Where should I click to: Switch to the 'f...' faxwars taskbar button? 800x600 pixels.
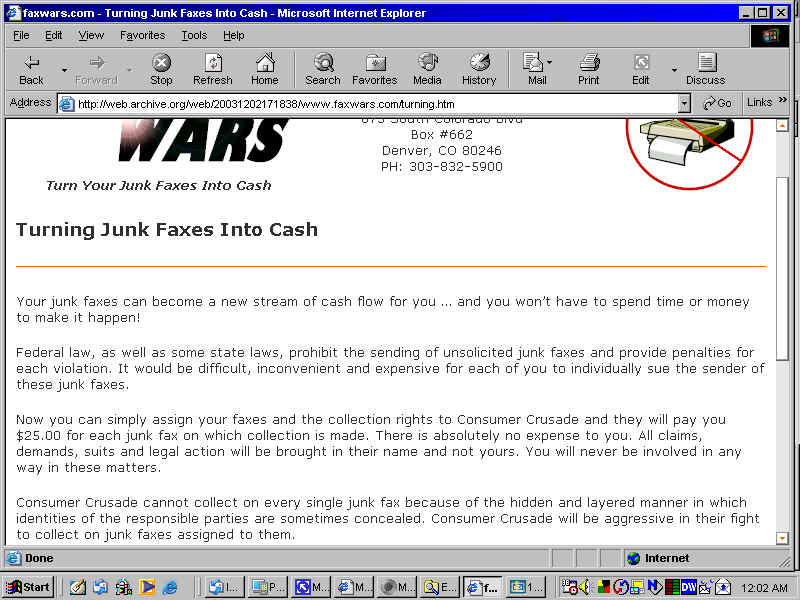point(482,587)
